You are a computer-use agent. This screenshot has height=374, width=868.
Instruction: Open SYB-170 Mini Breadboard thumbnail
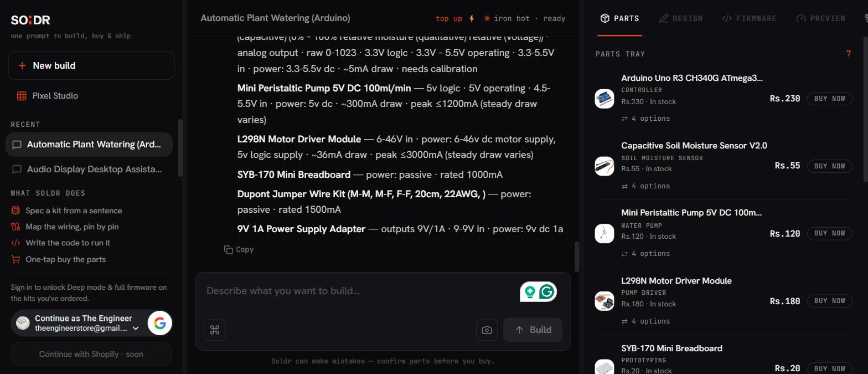click(x=604, y=368)
